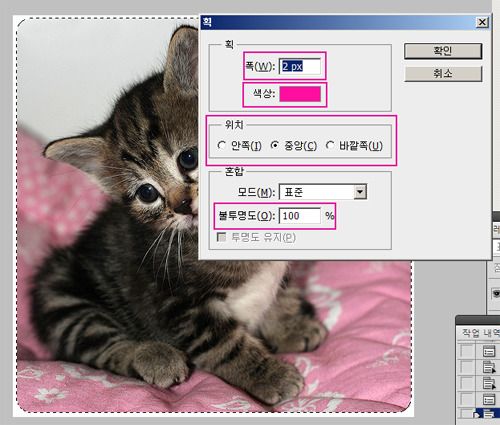500x425 pixels.
Task: Click the 불투명도(O): opacity label
Action: [x=247, y=216]
